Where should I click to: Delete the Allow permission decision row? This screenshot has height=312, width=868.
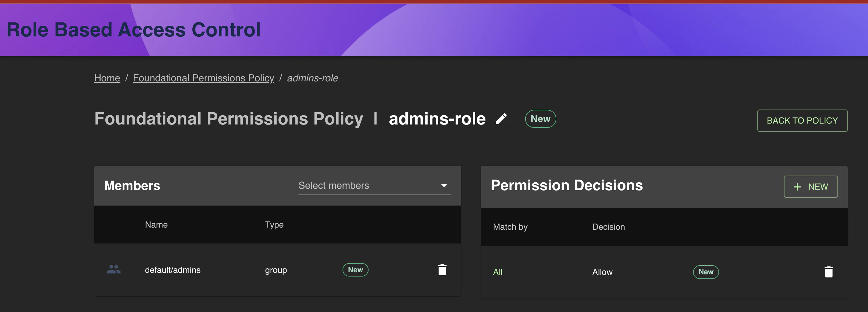[x=829, y=272]
